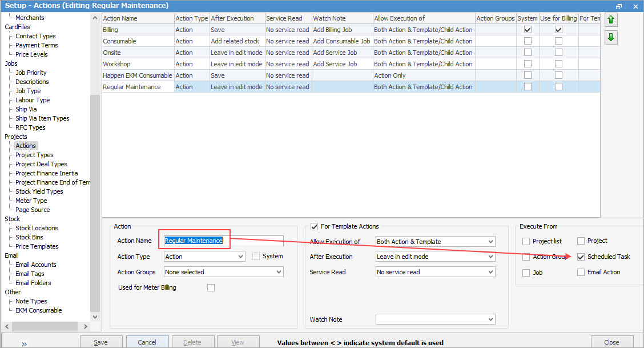Toggle the For Template Actions checkbox
Screen dimensions: 644x348
coord(314,227)
